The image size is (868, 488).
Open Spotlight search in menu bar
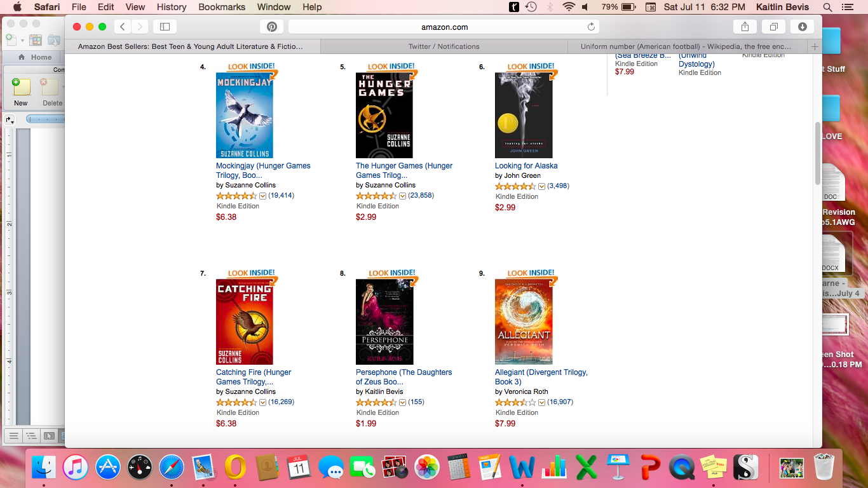tap(827, 7)
